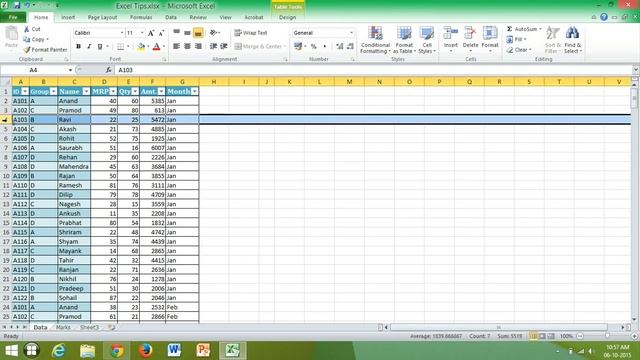Screen dimensions: 640x360
Task: Click the Fill button
Action: (516, 40)
